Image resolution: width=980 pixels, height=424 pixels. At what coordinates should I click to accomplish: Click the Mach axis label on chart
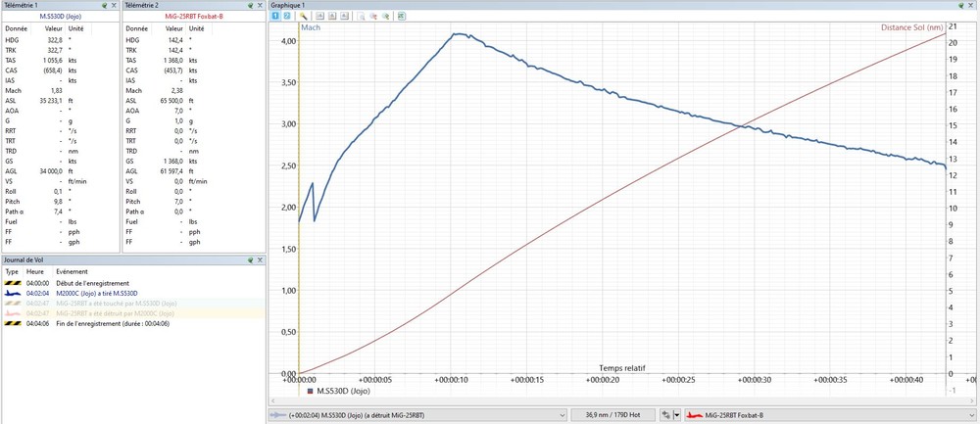[311, 27]
